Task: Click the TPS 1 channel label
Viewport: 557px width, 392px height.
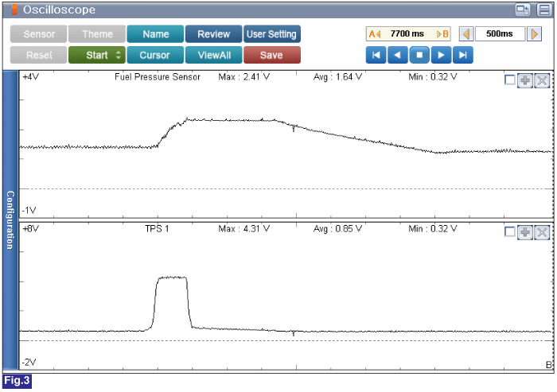Action: (x=157, y=229)
